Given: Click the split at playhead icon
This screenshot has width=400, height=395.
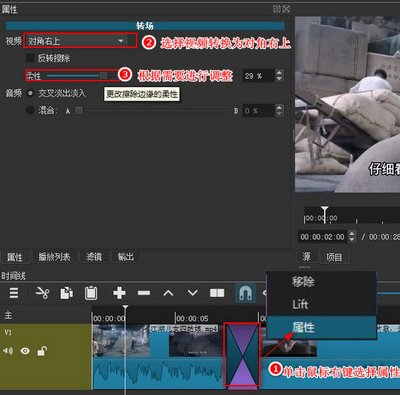Looking at the screenshot, I should click(x=217, y=293).
